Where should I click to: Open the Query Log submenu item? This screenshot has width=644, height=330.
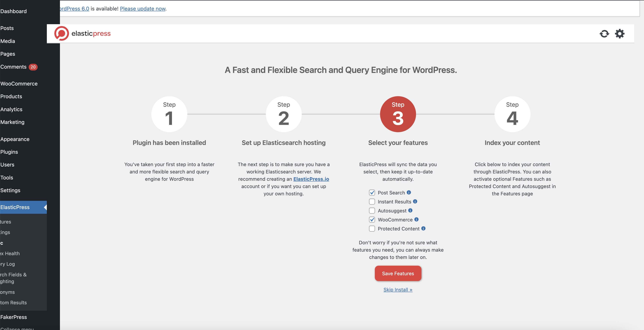(x=7, y=264)
